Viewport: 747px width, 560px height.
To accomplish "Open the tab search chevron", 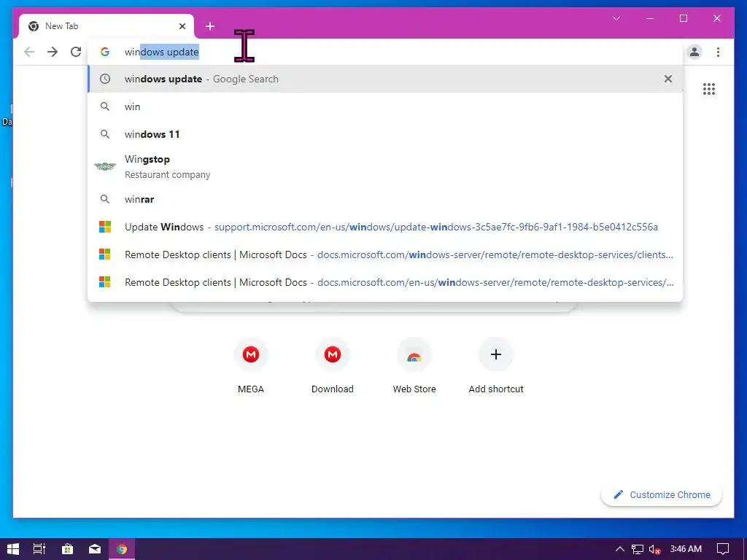I will click(x=616, y=18).
